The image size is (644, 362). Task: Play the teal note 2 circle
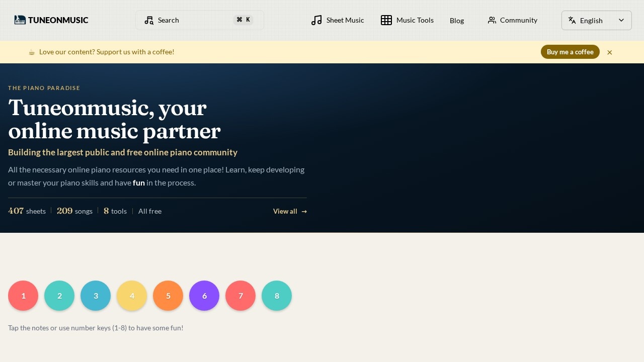(59, 296)
